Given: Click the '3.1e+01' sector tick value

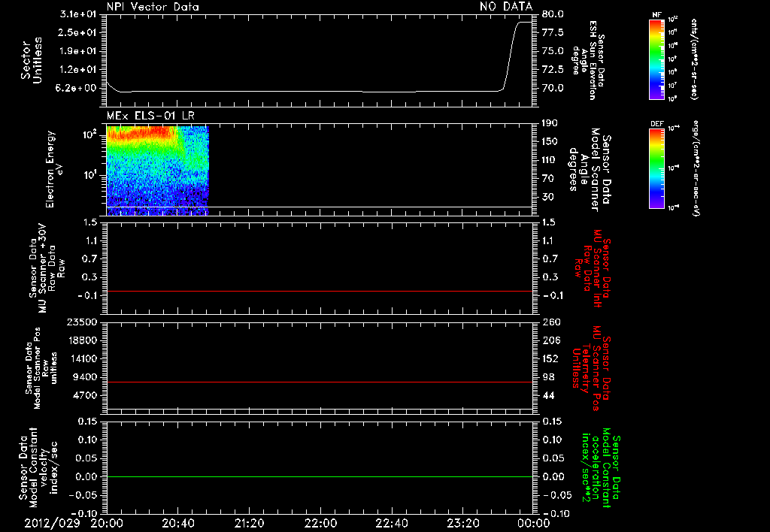Looking at the screenshot, I should pyautogui.click(x=78, y=14).
